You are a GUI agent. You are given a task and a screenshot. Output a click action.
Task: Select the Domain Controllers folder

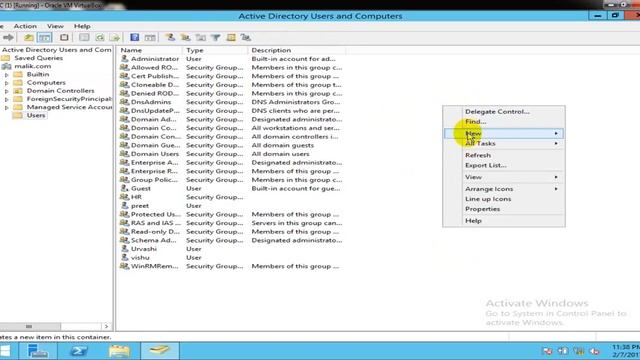[60, 91]
